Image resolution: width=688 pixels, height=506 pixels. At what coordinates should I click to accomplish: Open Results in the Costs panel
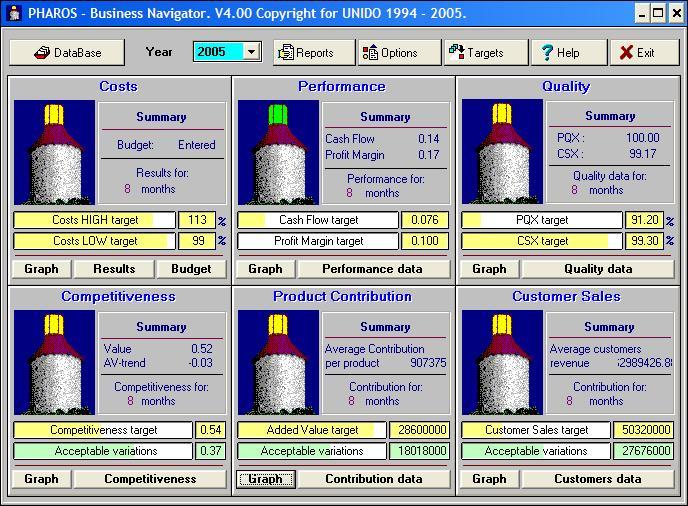[x=114, y=269]
